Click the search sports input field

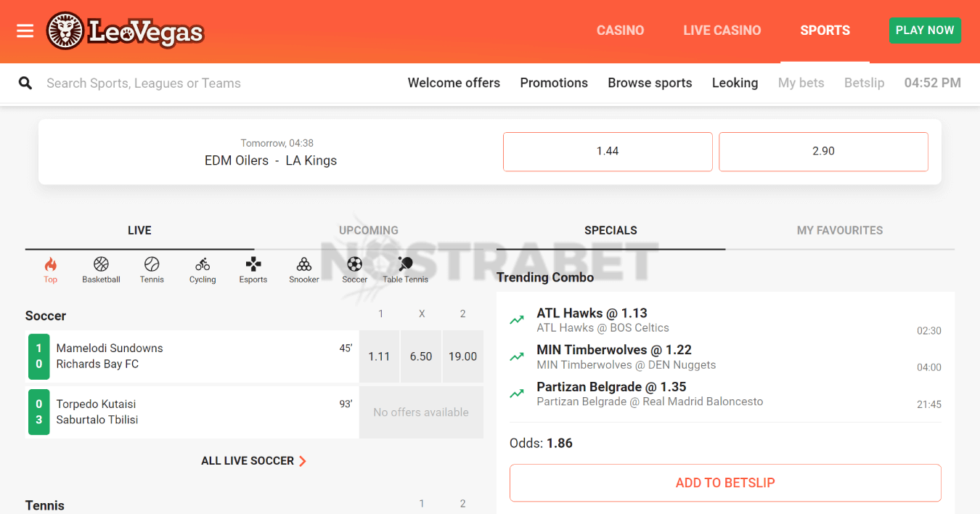pyautogui.click(x=144, y=83)
